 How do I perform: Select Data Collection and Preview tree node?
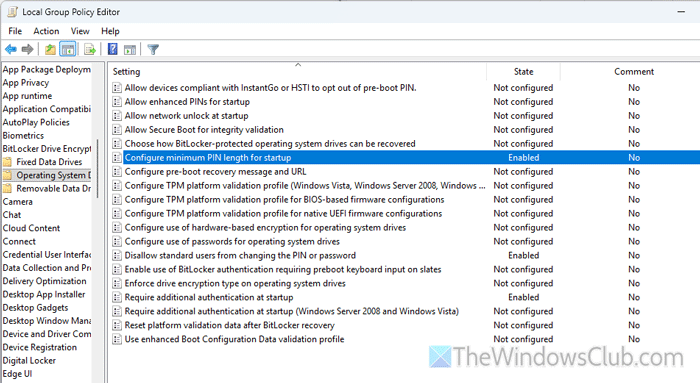(x=46, y=268)
